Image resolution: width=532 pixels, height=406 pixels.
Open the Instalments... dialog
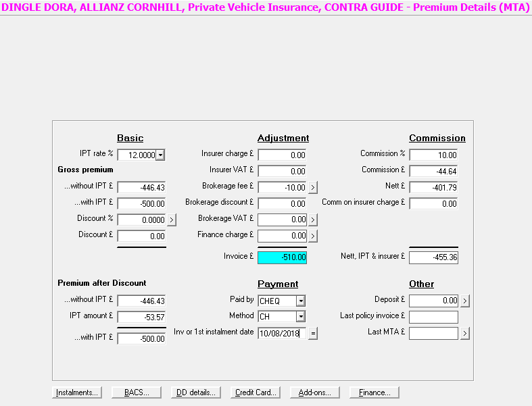[x=77, y=392]
